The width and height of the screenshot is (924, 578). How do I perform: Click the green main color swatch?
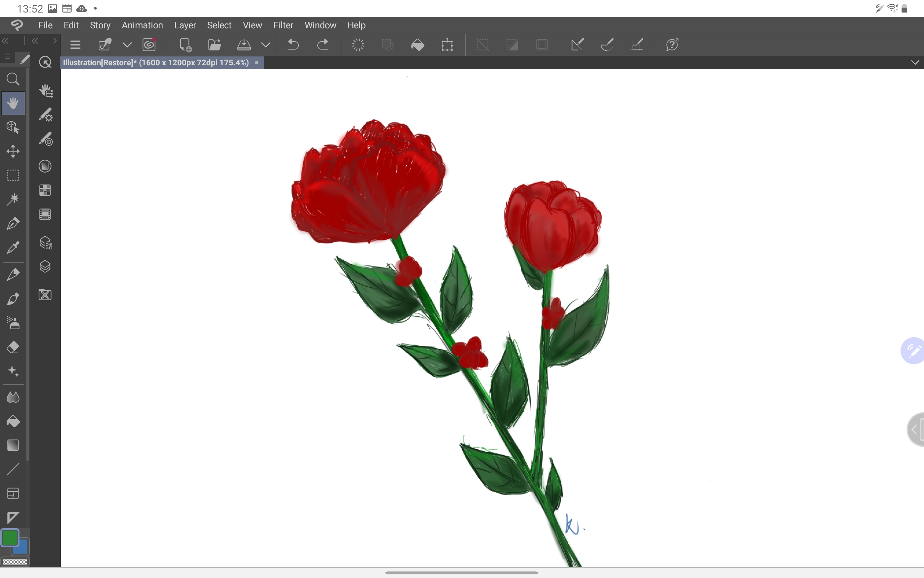(x=10, y=537)
